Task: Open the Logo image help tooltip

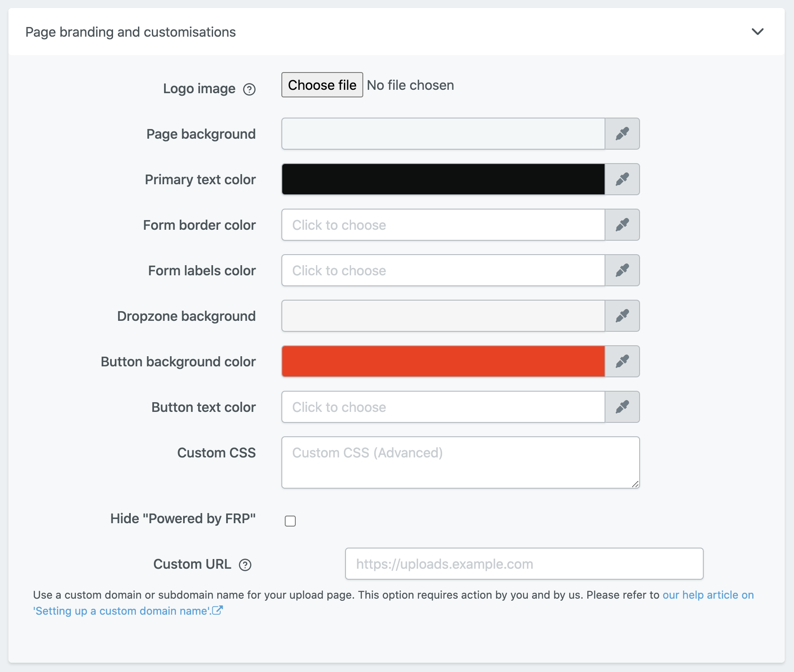Action: (x=250, y=89)
